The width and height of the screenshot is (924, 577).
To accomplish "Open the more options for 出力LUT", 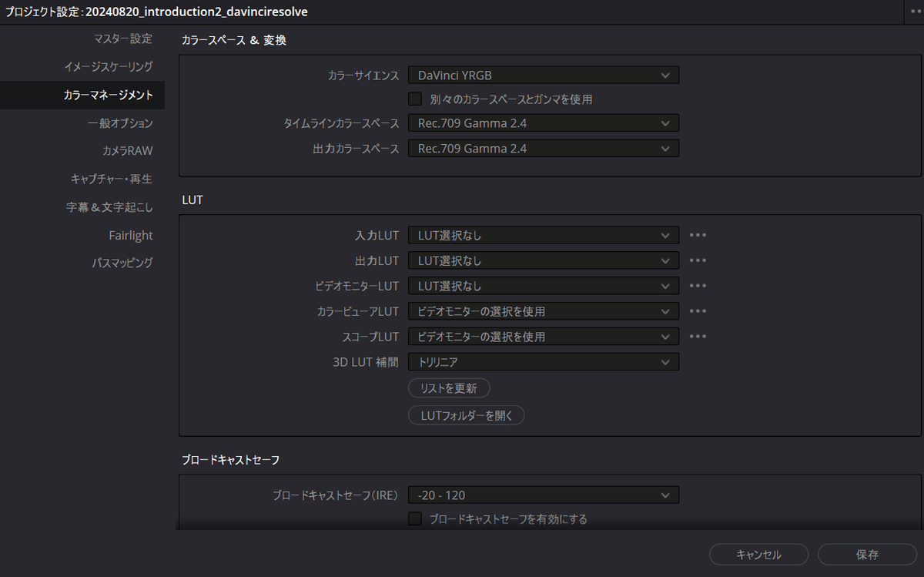I will point(698,260).
